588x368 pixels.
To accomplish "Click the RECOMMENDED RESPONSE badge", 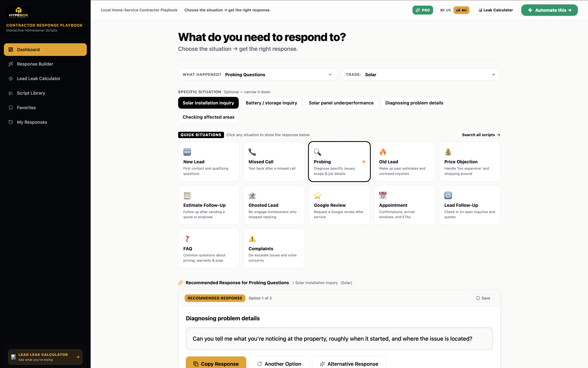I will (215, 298).
